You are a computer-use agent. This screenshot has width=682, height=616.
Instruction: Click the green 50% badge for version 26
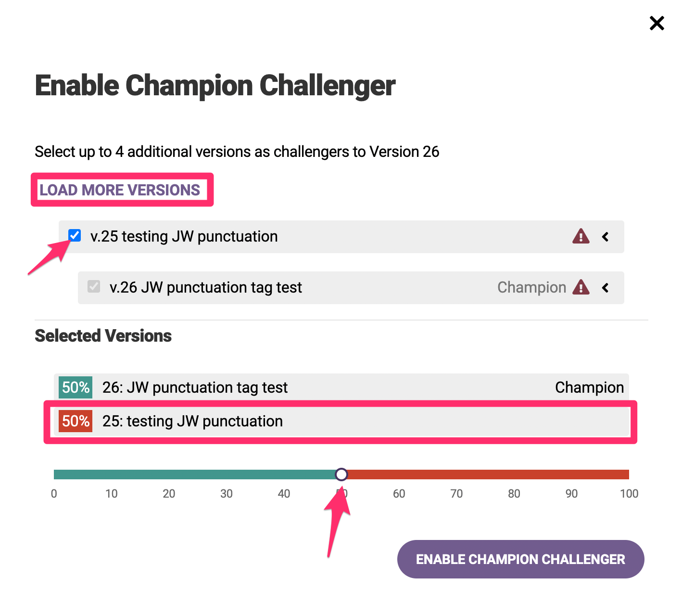76,387
